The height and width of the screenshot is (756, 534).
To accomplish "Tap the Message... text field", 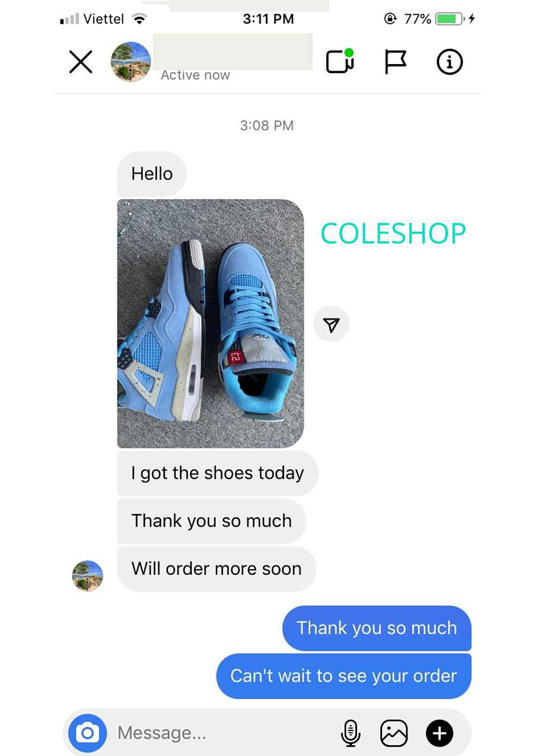I will pyautogui.click(x=223, y=733).
